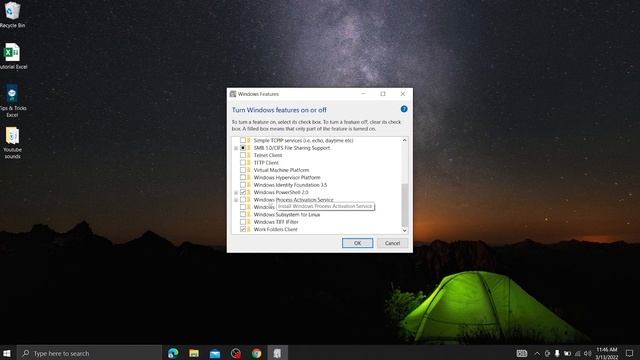Image resolution: width=640 pixels, height=360 pixels.
Task: Select the Virtual Machine Platform label
Action: click(281, 170)
